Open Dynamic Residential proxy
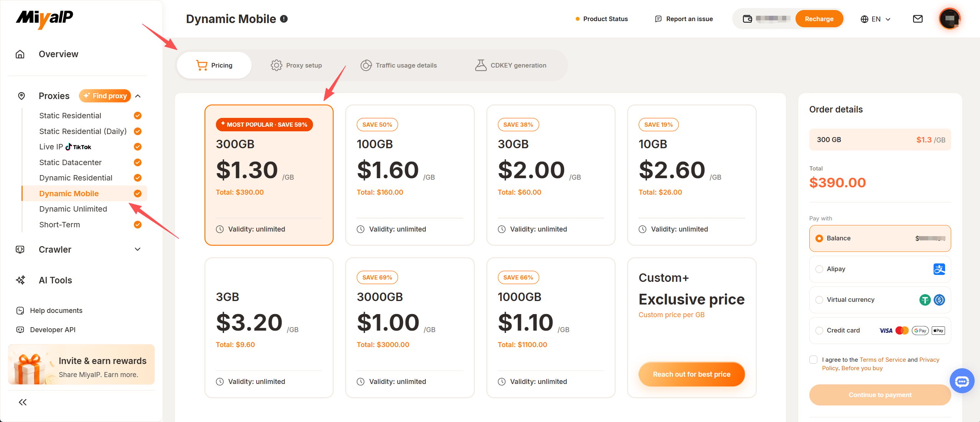 pyautogui.click(x=76, y=178)
